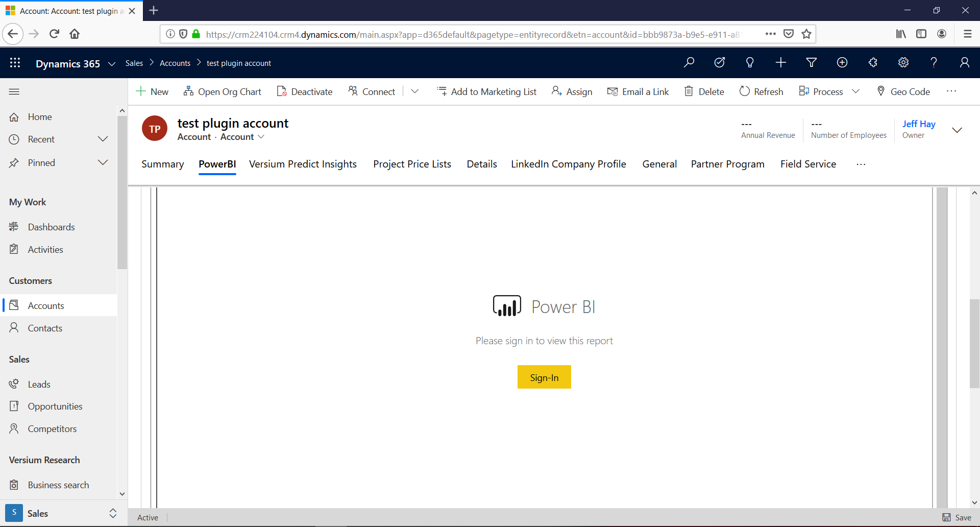Switch to the Details tab
Viewport: 980px width, 527px height.
point(482,164)
